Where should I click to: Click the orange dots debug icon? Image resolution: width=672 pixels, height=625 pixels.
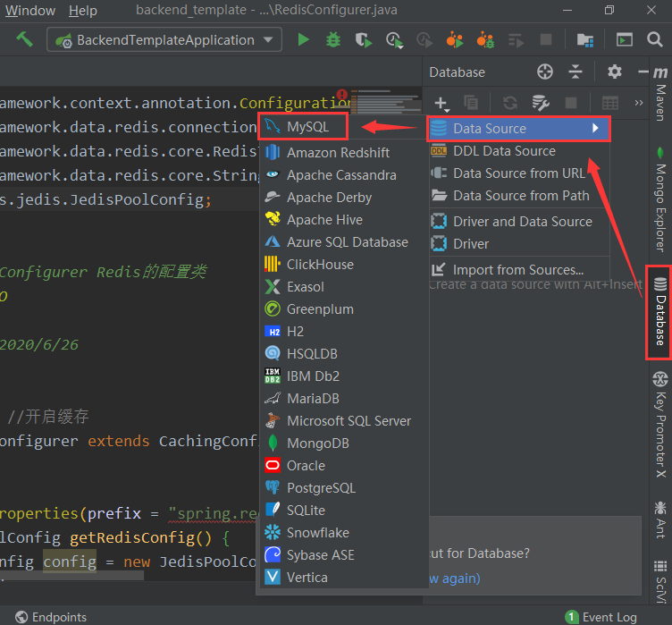point(485,40)
